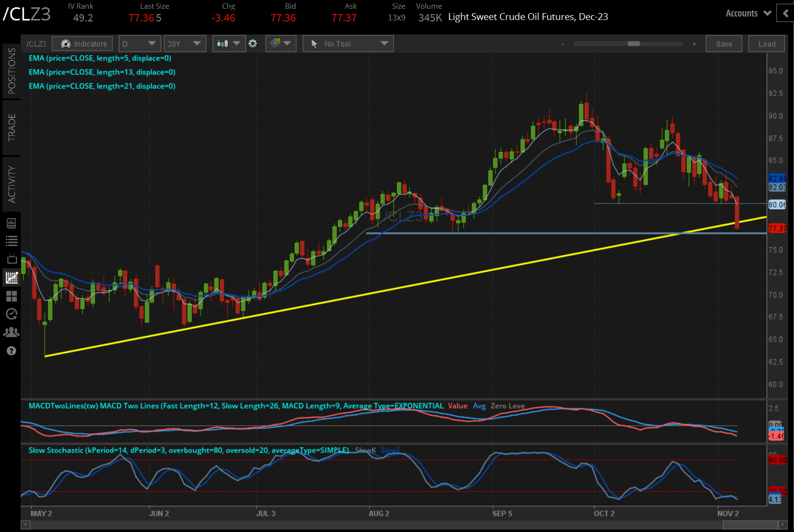Switch to the TRADE tab
This screenshot has height=532, width=794.
pyautogui.click(x=12, y=128)
